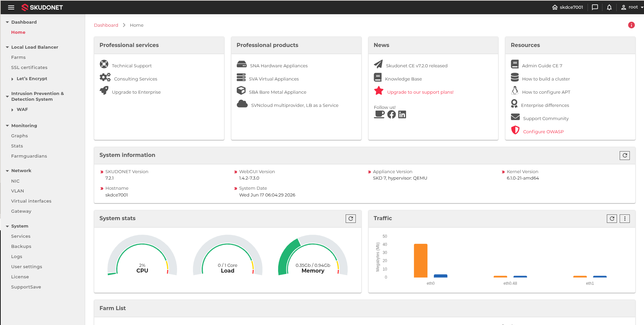Open the chat messages icon

click(x=595, y=7)
